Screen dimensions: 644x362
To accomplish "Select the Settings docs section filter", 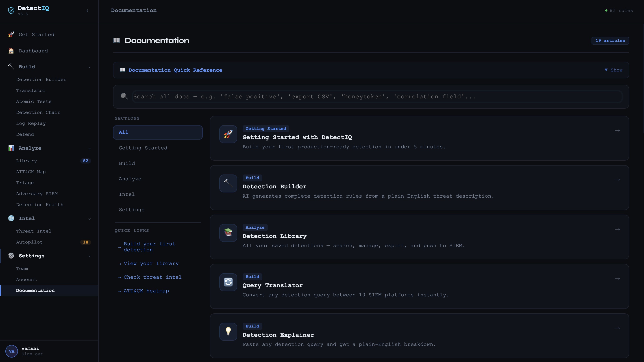I will coord(131,210).
